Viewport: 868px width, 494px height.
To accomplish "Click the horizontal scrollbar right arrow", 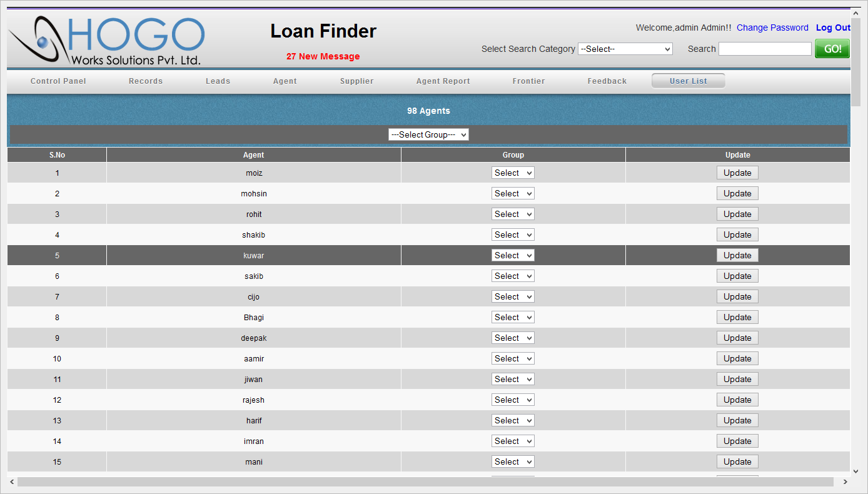I will pos(845,482).
